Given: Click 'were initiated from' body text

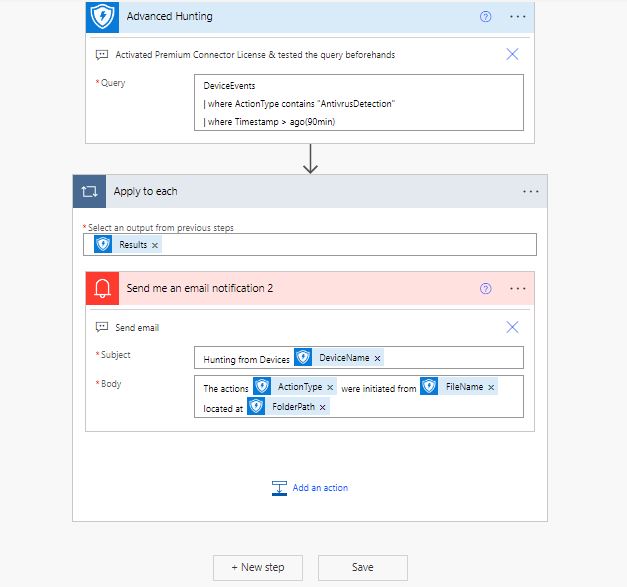Looking at the screenshot, I should pyautogui.click(x=379, y=388).
